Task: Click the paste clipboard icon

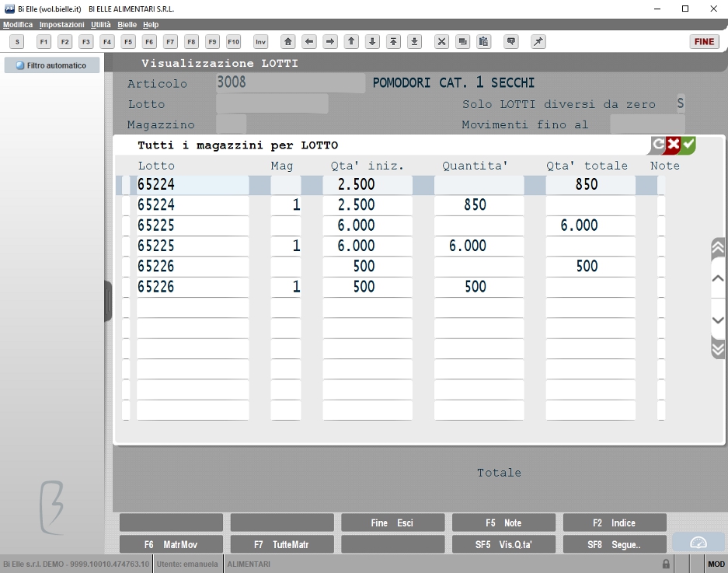Action: click(x=484, y=42)
